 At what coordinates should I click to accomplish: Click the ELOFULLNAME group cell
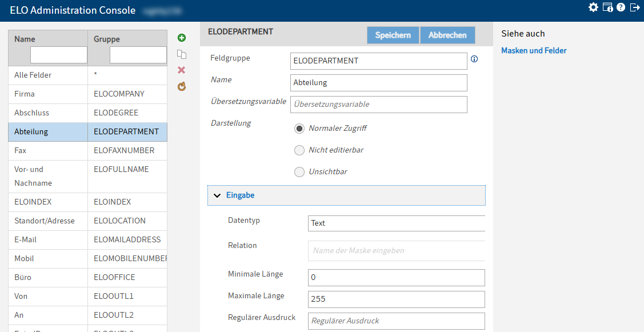[x=127, y=176]
